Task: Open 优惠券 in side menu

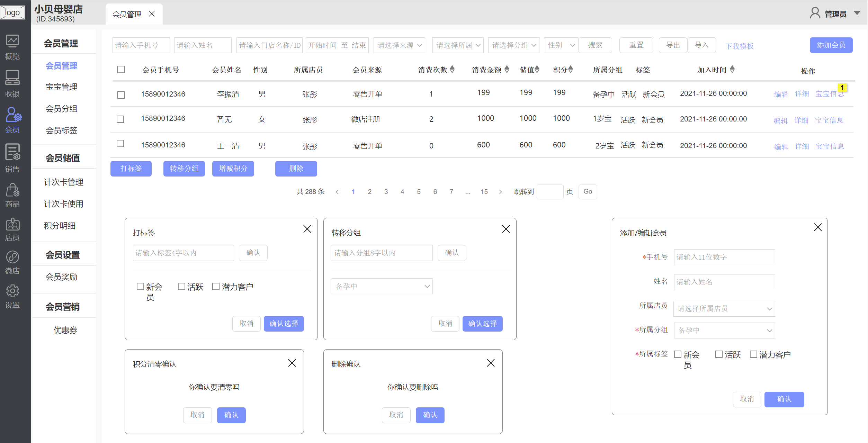Action: point(65,330)
